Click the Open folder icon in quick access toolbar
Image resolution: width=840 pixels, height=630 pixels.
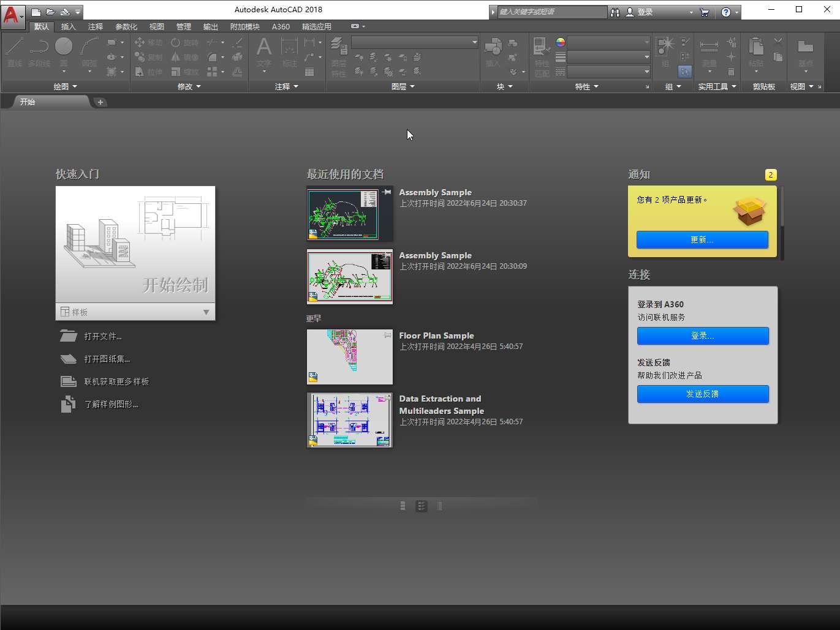(50, 12)
